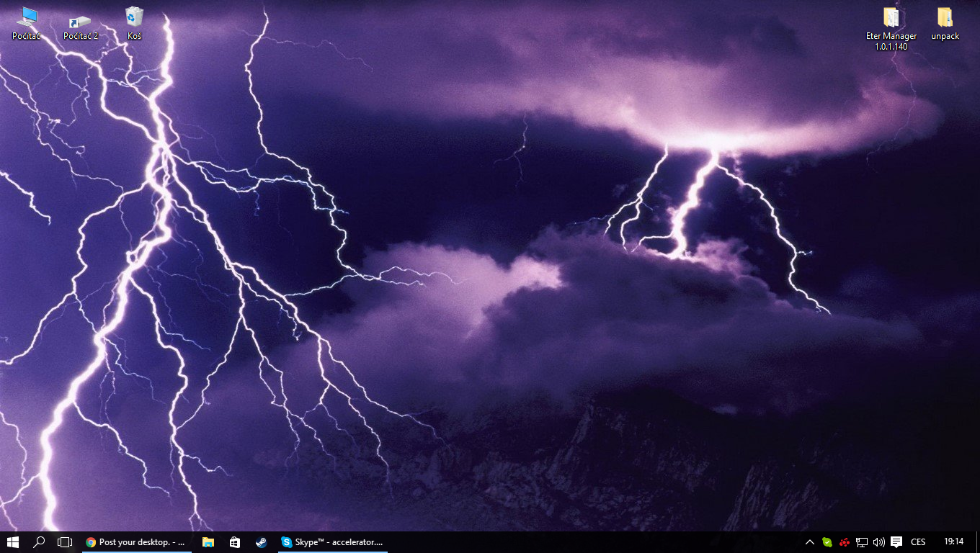Expand the hidden system tray icons
This screenshot has height=553, width=980.
[809, 542]
